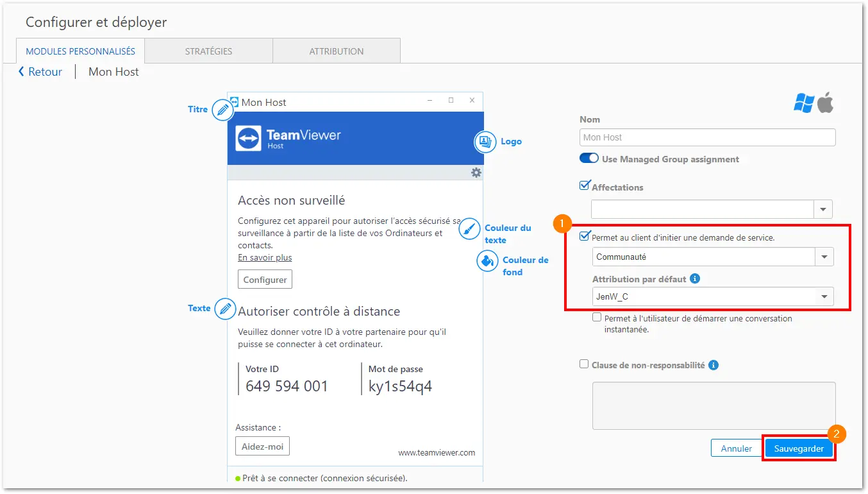This screenshot has height=494, width=868.
Task: Click the Logo image picker icon
Action: (x=485, y=142)
